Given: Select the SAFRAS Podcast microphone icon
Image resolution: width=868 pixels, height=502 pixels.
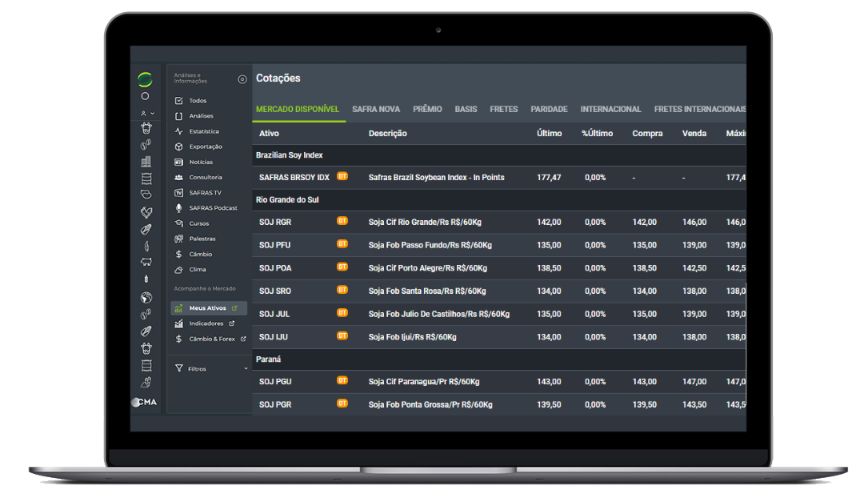Looking at the screenshot, I should coord(178,207).
